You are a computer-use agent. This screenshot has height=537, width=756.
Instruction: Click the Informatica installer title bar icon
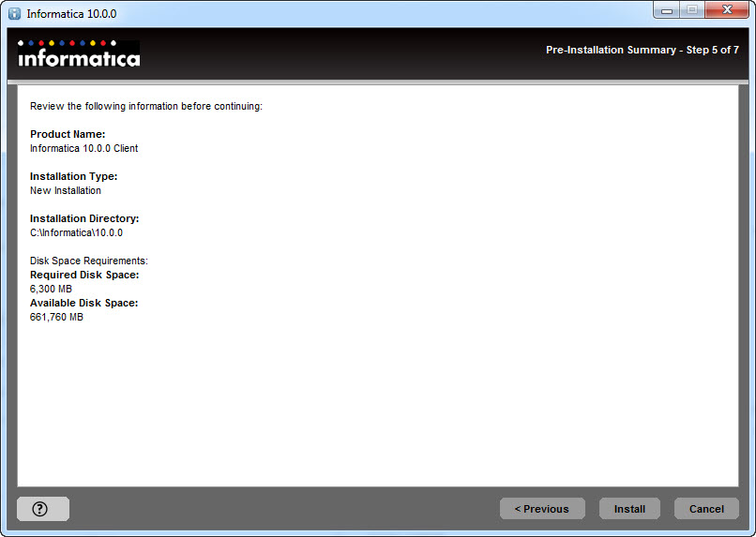[14, 13]
